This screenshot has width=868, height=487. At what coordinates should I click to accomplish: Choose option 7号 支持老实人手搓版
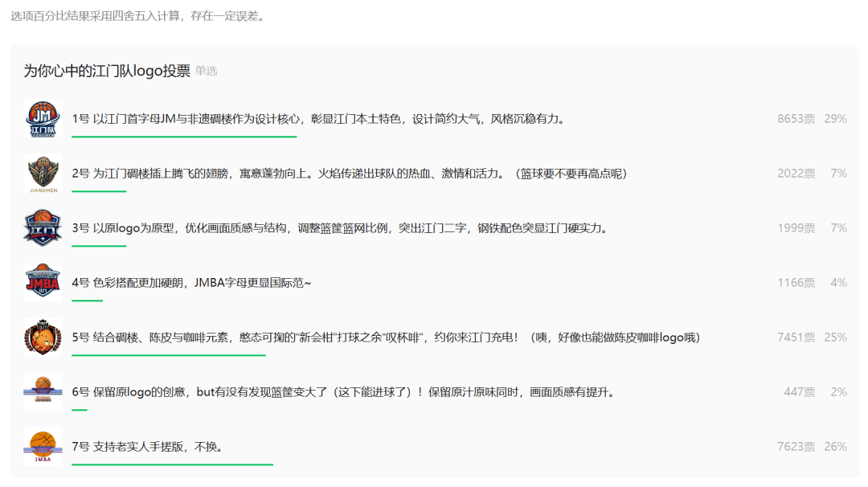click(147, 447)
